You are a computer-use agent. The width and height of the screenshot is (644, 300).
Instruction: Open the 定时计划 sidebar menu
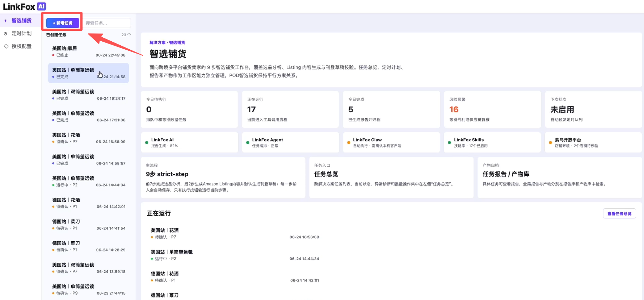[21, 33]
